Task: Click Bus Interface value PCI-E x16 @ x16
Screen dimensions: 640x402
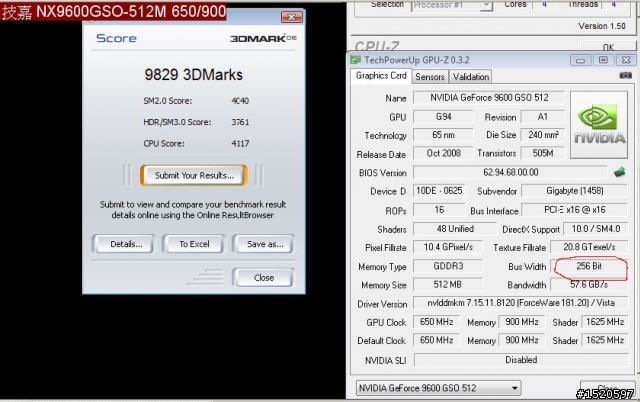Action: tap(574, 210)
